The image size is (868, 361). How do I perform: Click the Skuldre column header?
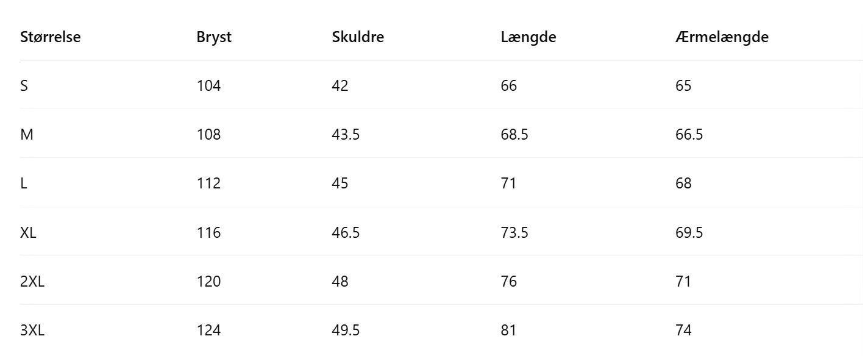click(358, 37)
